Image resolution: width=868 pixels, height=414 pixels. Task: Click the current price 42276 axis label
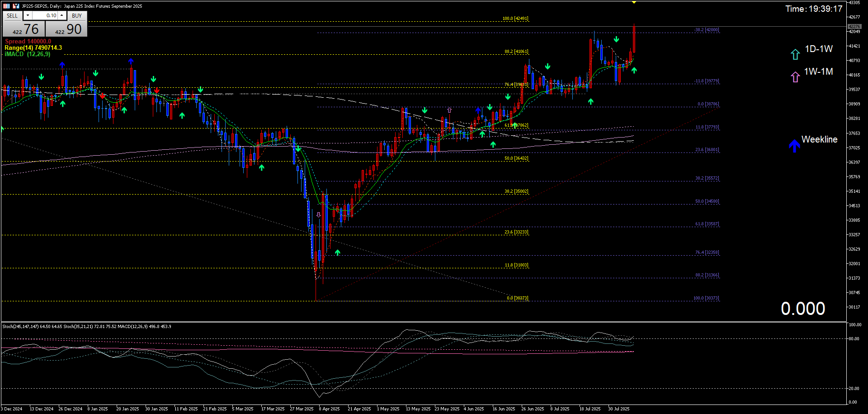[x=854, y=27]
